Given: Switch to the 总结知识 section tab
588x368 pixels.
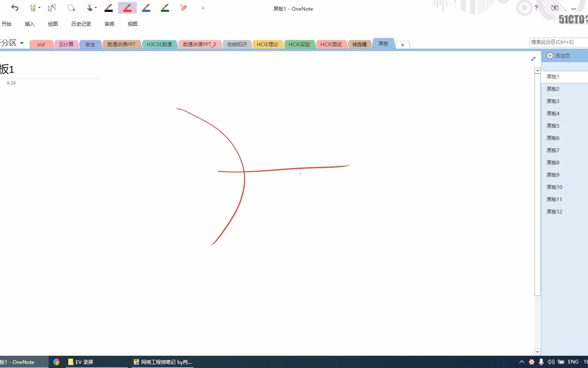Looking at the screenshot, I should [237, 44].
